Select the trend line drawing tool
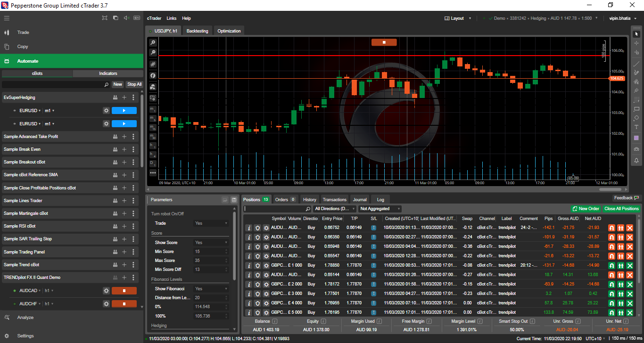Viewport: 644px width, 343px height. tap(636, 63)
